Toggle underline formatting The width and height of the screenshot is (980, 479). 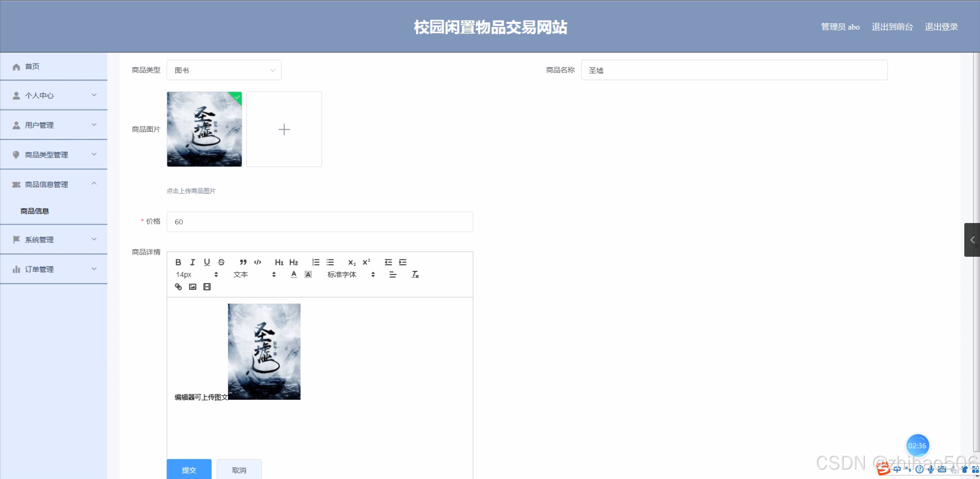point(207,262)
